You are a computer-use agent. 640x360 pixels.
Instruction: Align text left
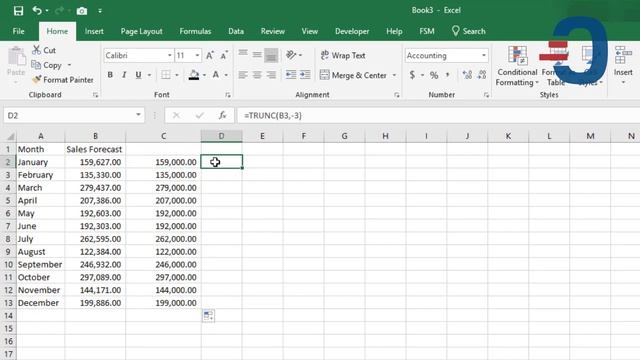(243, 75)
